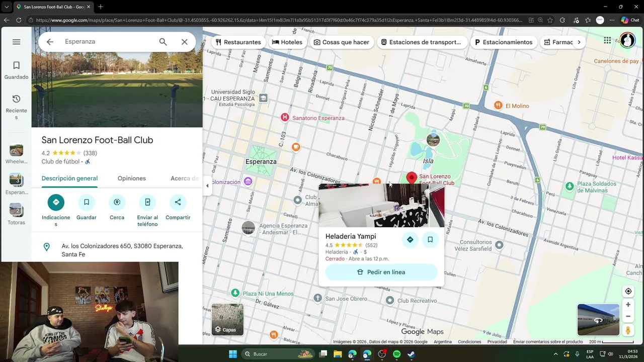Go back with the search box arrow
The image size is (644, 362).
coord(50,42)
